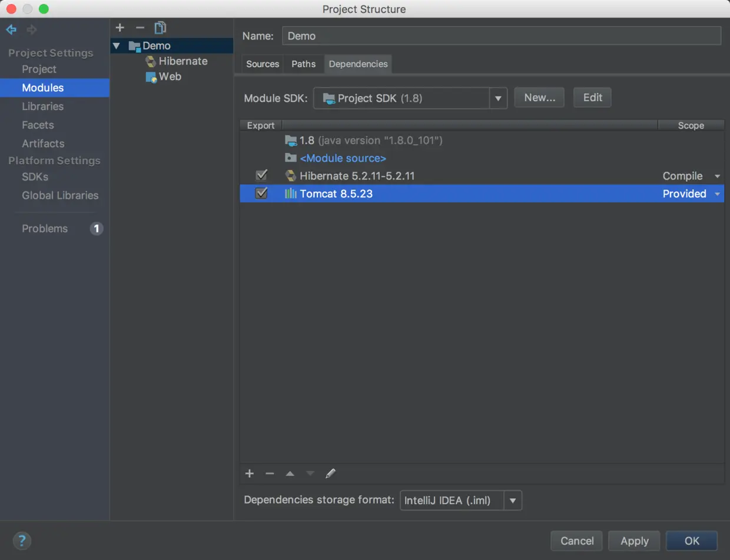Click the Hibernate library icon in the dependencies list
730x560 pixels.
click(x=290, y=176)
